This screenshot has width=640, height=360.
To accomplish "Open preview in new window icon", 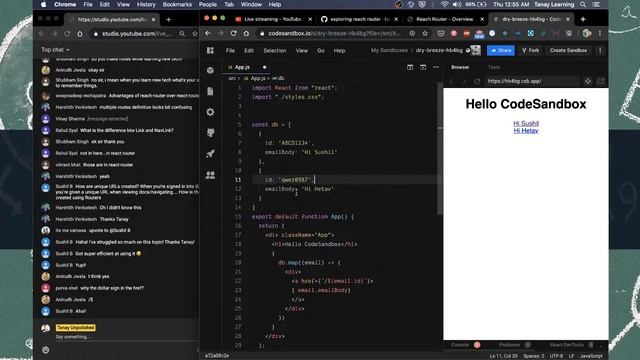I will click(601, 81).
